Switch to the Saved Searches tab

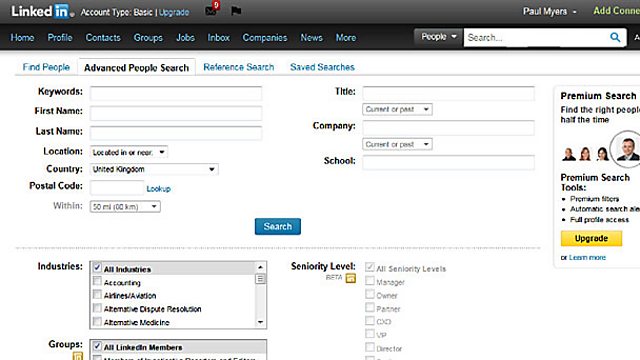pos(322,67)
